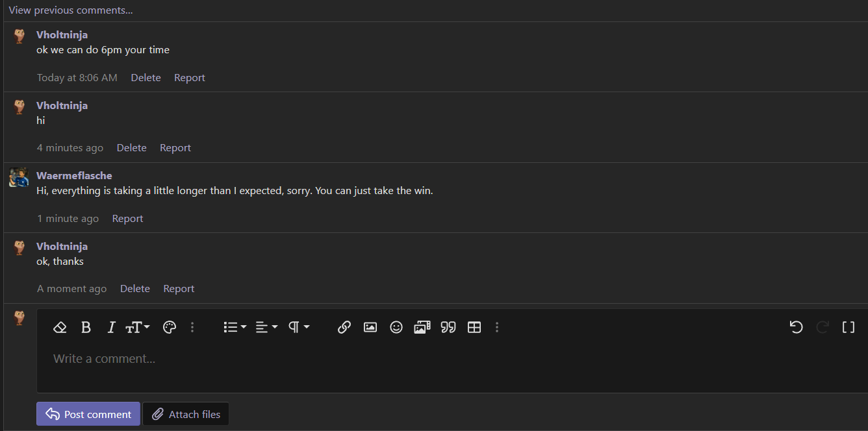
Task: Open the text color palette
Action: (170, 327)
